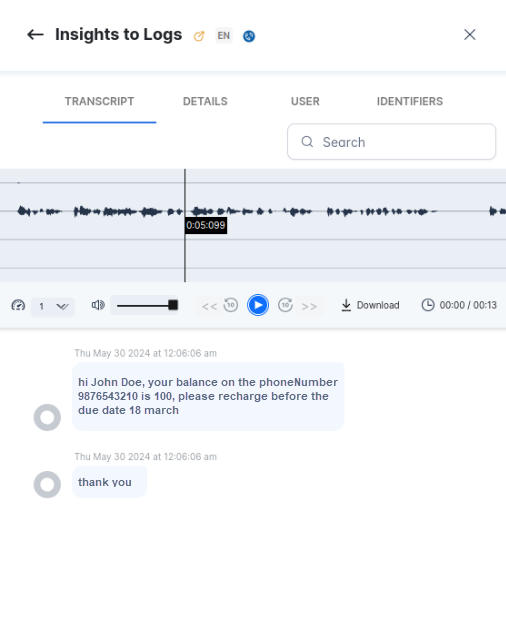The image size is (506, 625).
Task: Switch to the TRANSCRIPT tab
Action: (99, 102)
